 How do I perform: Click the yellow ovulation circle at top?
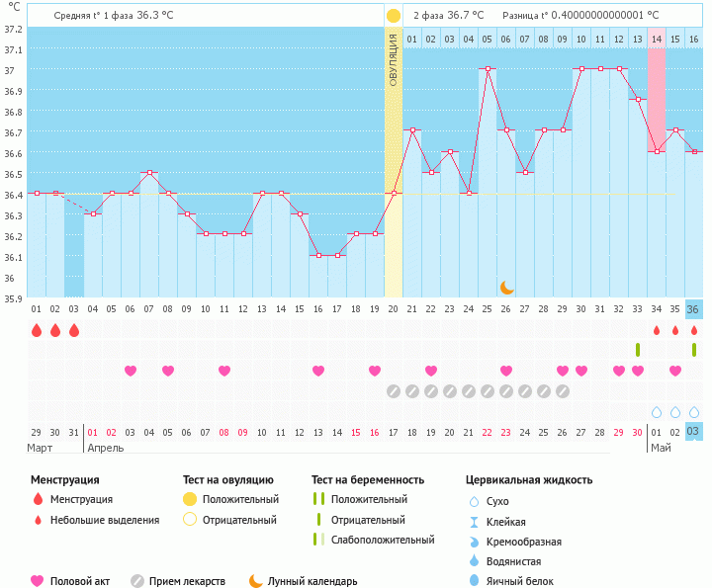pyautogui.click(x=394, y=16)
